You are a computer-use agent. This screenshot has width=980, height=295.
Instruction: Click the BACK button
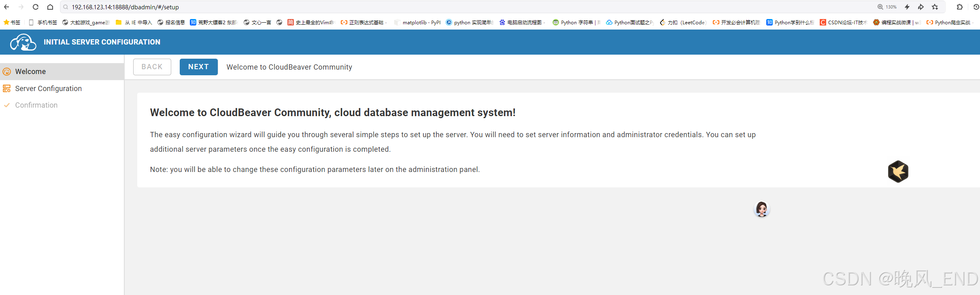(152, 67)
